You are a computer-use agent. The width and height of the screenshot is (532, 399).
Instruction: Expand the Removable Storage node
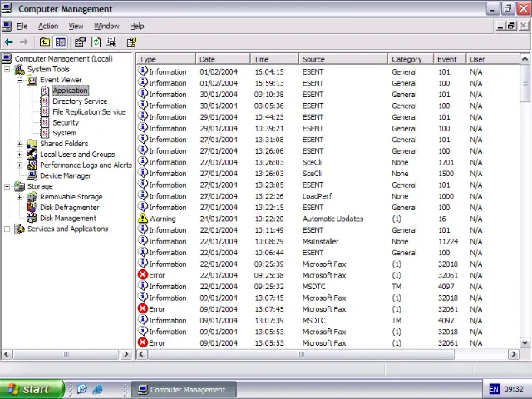pos(20,197)
